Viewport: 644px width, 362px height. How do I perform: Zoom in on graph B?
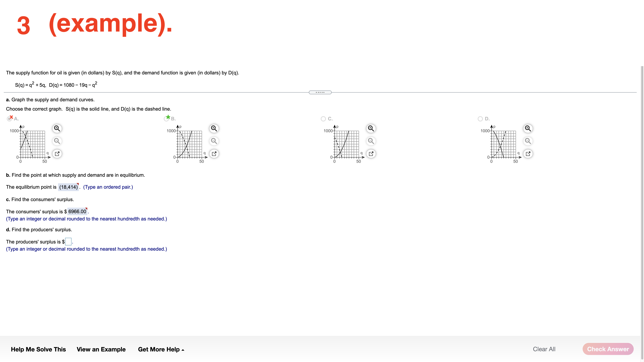pyautogui.click(x=214, y=128)
